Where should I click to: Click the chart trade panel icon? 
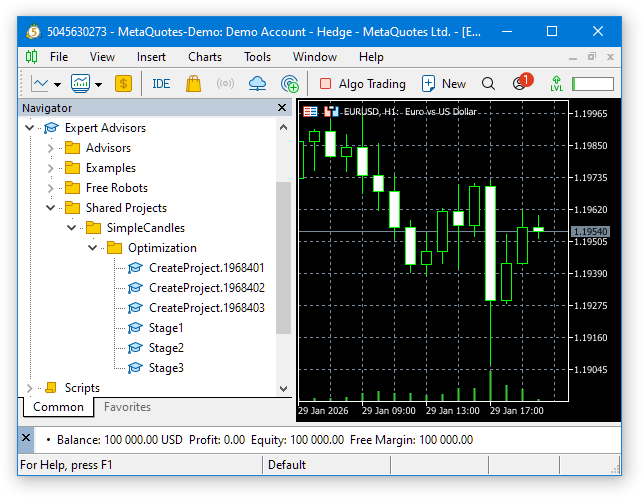(310, 112)
